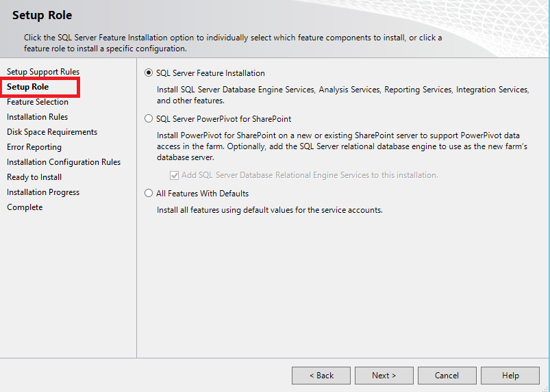Click the Setup Role page heading
This screenshot has width=550, height=392.
[x=42, y=15]
